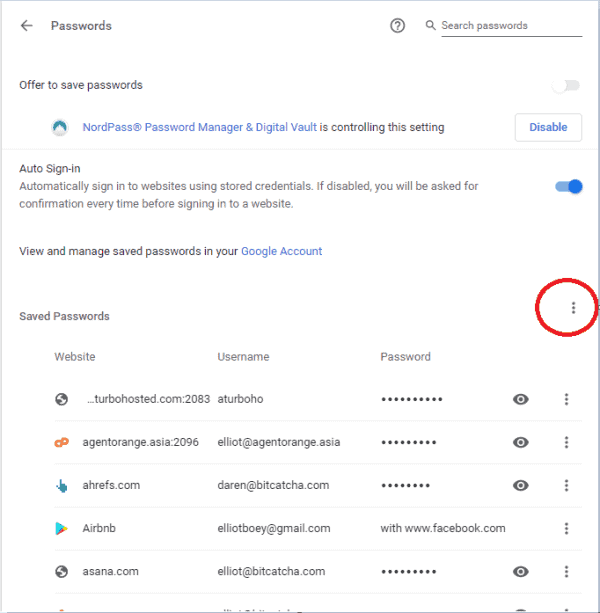Reveal password for elliot@agentorange.asia

pyautogui.click(x=521, y=442)
